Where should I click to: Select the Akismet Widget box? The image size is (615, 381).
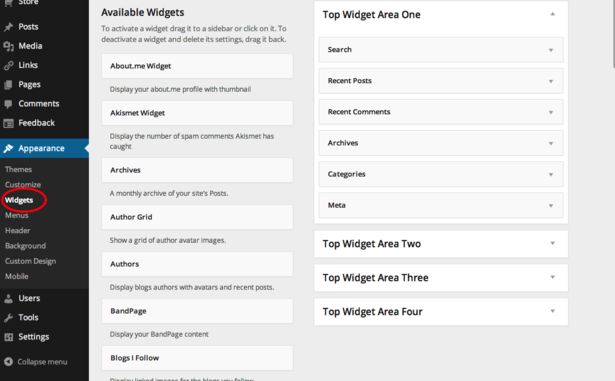tap(197, 113)
